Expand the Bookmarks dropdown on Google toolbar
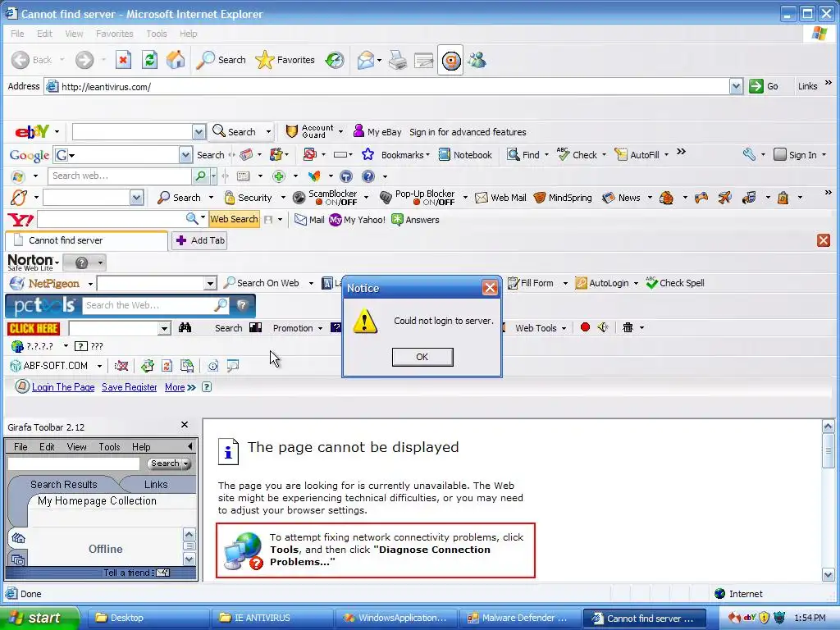 tap(427, 155)
